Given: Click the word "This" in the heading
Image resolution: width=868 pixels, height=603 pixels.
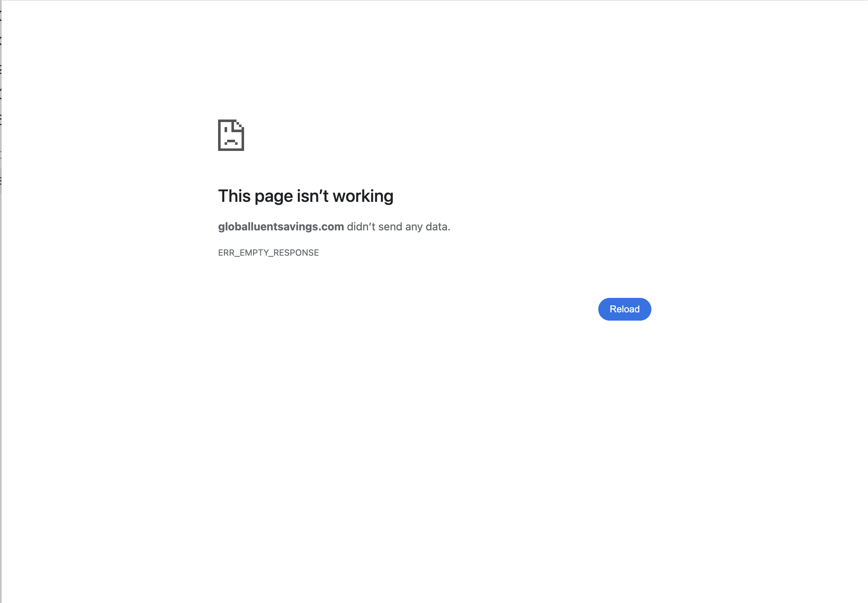Looking at the screenshot, I should click(x=234, y=196).
